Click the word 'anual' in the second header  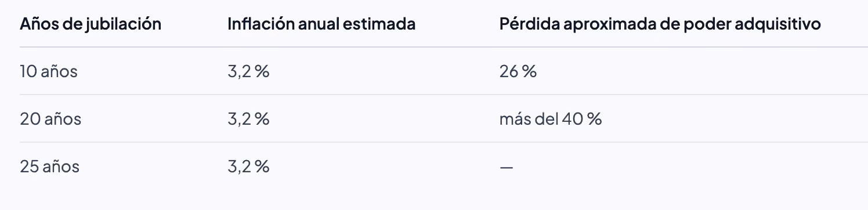point(319,25)
